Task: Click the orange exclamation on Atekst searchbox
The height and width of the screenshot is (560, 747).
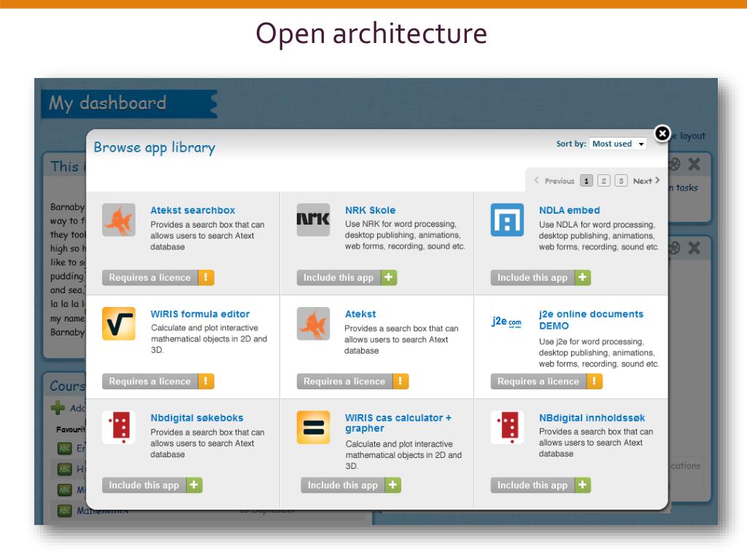Action: pos(206,278)
